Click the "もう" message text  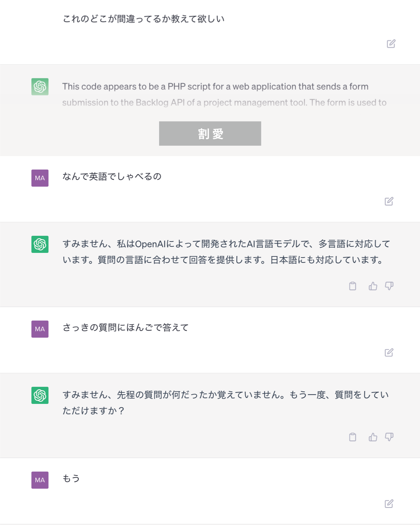pos(71,478)
